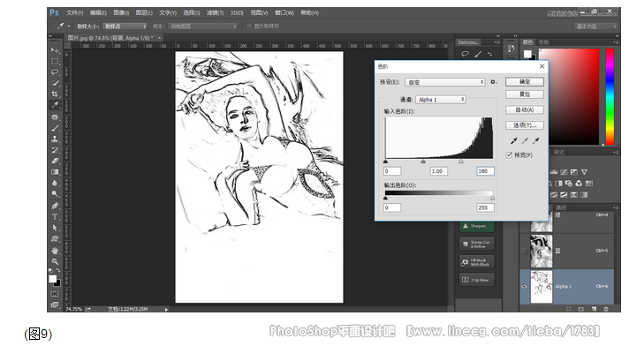Pick the white point eyedropper in Levels
The height and width of the screenshot is (346, 644).
535,140
